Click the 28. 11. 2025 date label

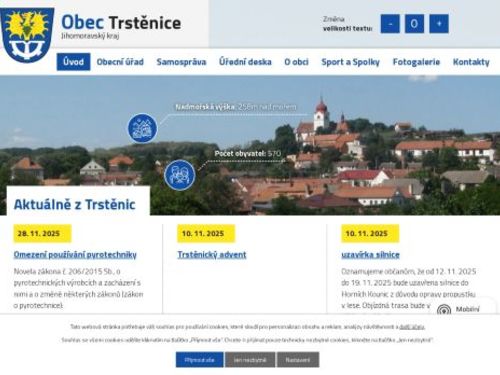[42, 234]
